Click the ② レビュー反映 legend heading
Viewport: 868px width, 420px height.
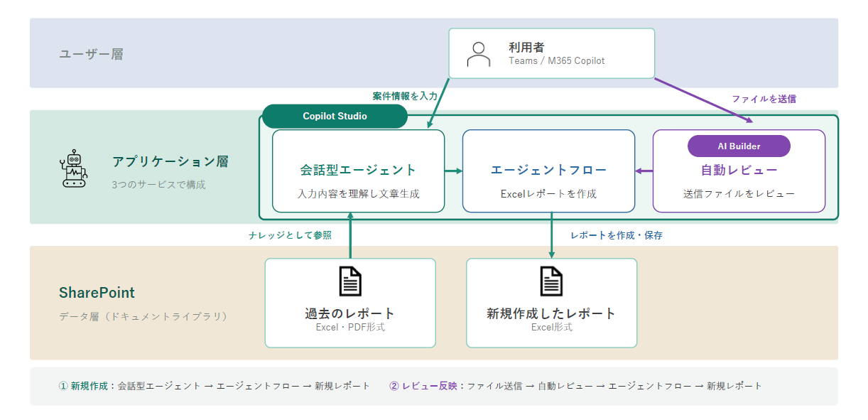coord(423,386)
